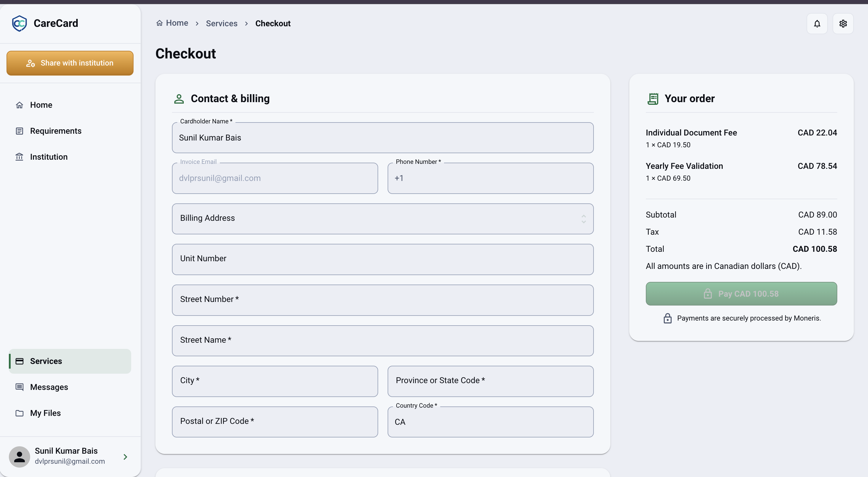The width and height of the screenshot is (868, 477).
Task: Open settings gear icon
Action: 843,24
